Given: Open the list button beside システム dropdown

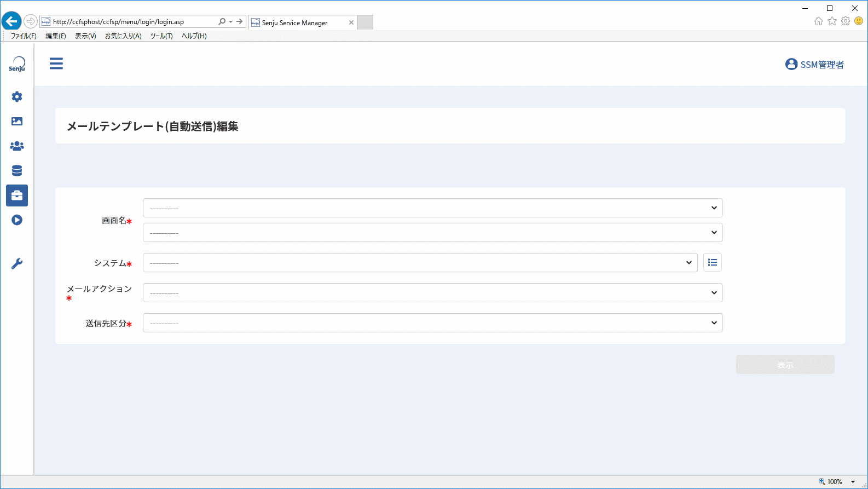Looking at the screenshot, I should click(x=713, y=262).
